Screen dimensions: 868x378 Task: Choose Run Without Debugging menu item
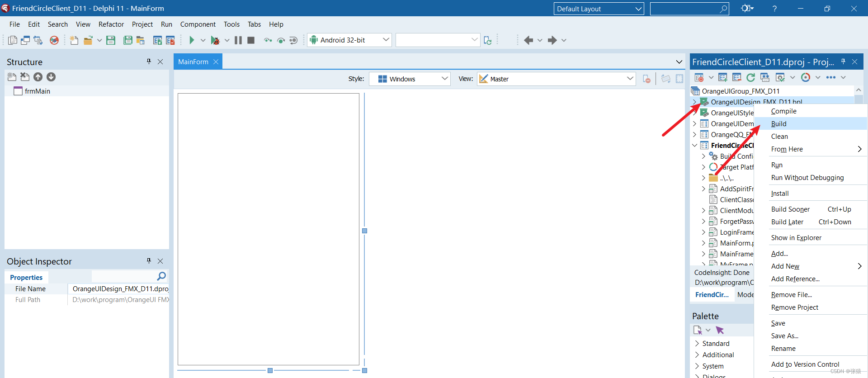point(811,178)
